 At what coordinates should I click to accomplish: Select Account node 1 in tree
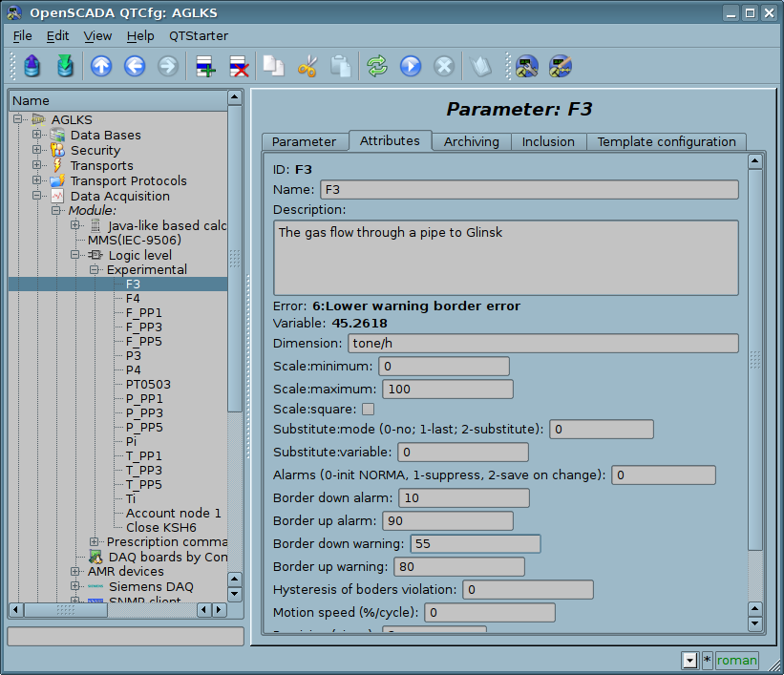[173, 514]
